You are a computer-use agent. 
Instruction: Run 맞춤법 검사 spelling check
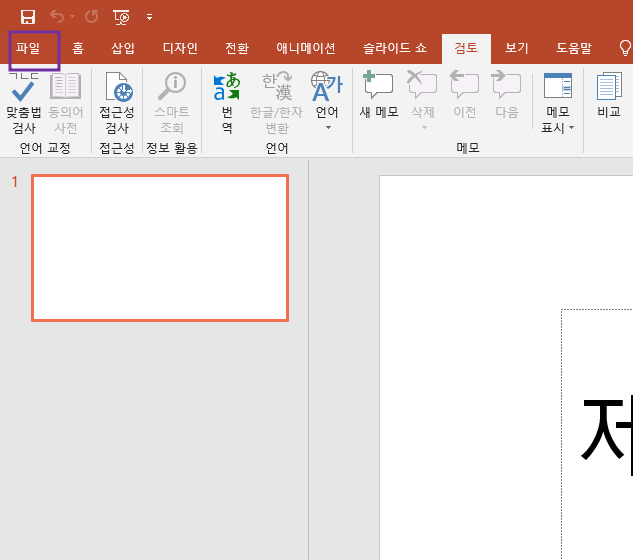click(x=23, y=103)
